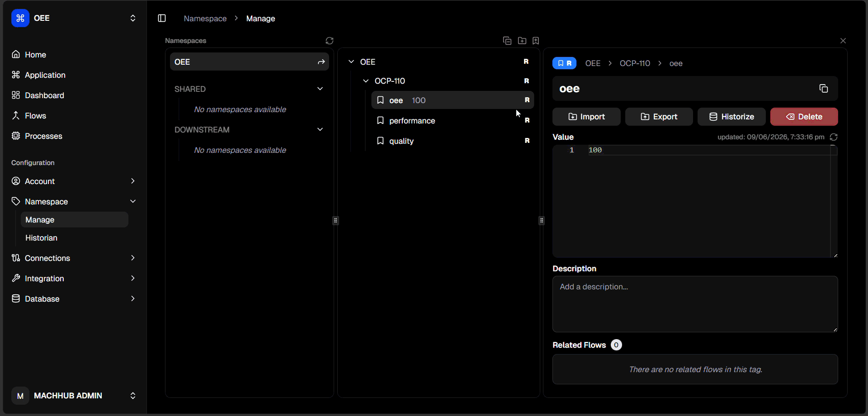Click the updated timestamp text

point(771,137)
